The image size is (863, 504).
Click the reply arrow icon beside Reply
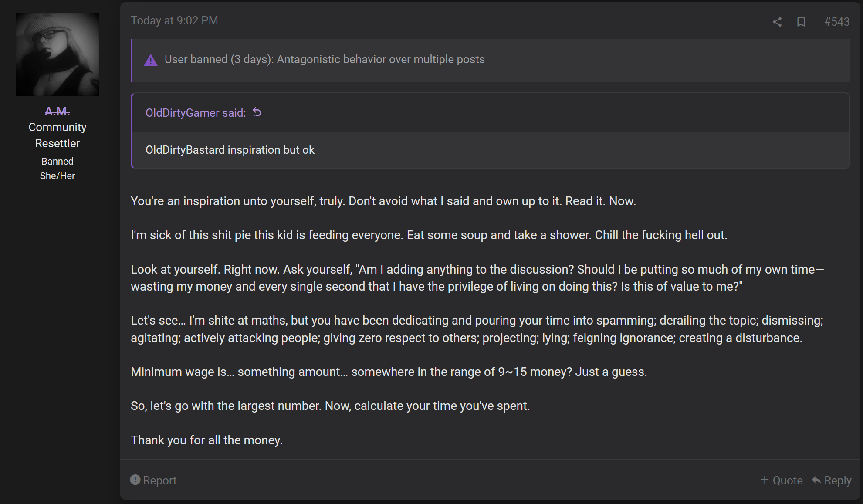[816, 480]
